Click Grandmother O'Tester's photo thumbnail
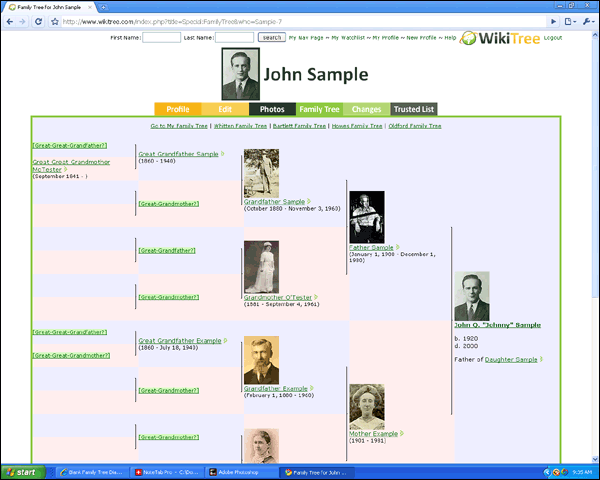The width and height of the screenshot is (600, 480). [261, 267]
